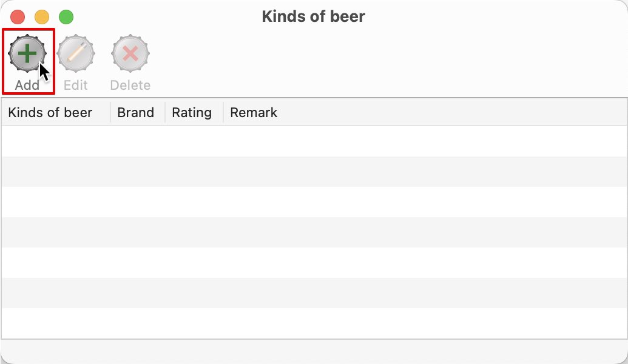Click the "Kinds of beer" window title
This screenshot has width=628, height=364.
click(x=313, y=16)
